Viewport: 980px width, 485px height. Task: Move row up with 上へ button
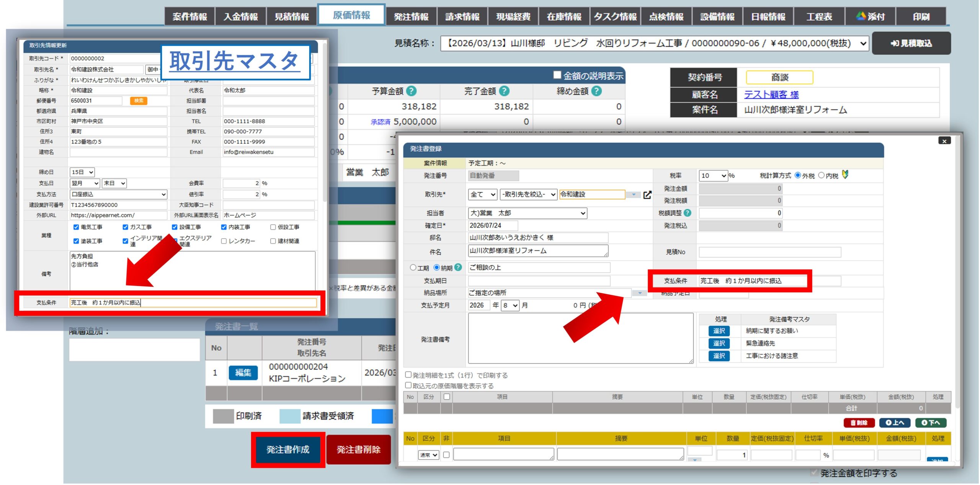pos(895,423)
